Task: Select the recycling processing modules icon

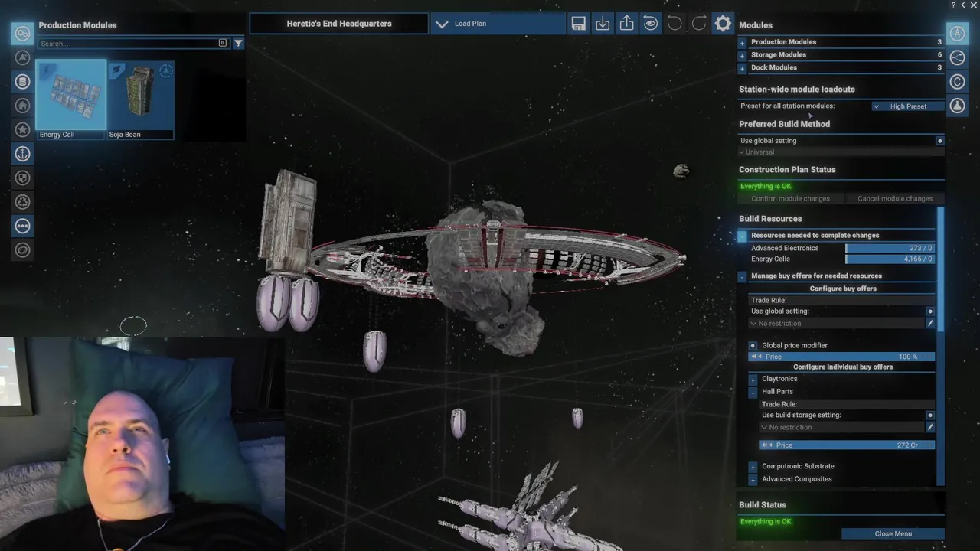Action: click(22, 202)
